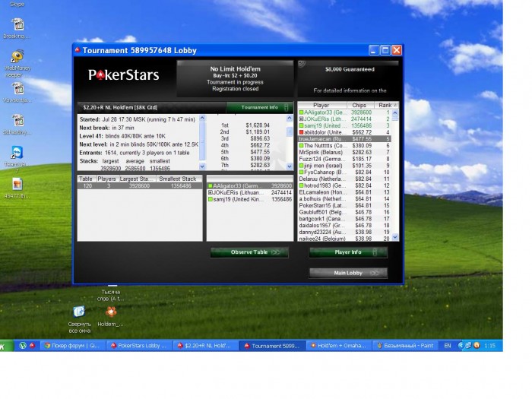This screenshot has width=532, height=399.
Task: Switch to PokerStars Lobby taskbar button
Action: [139, 346]
